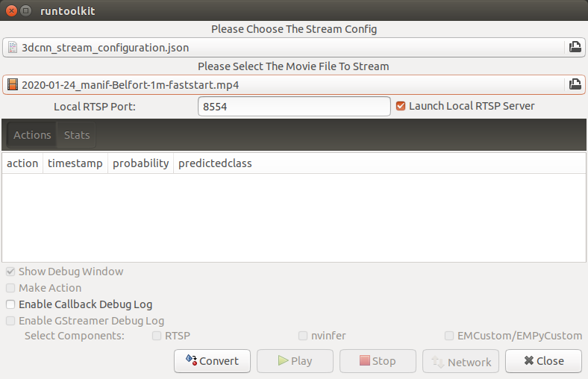
Task: Check the Make Action option
Action: click(10, 288)
